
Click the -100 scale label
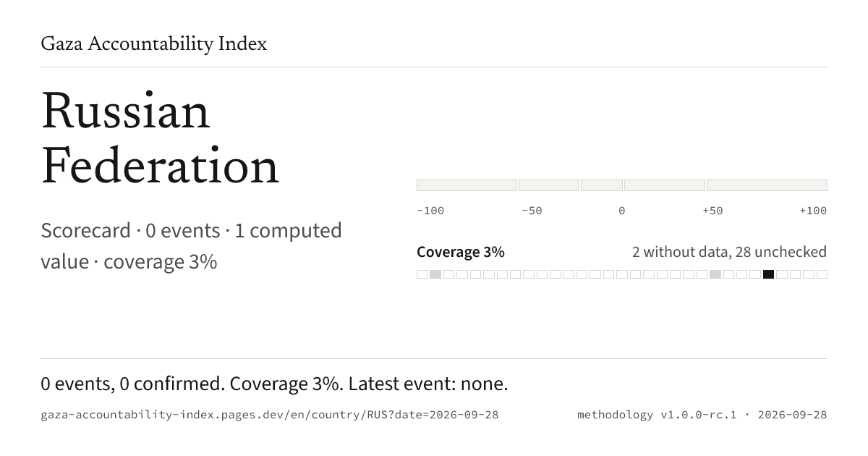[430, 211]
